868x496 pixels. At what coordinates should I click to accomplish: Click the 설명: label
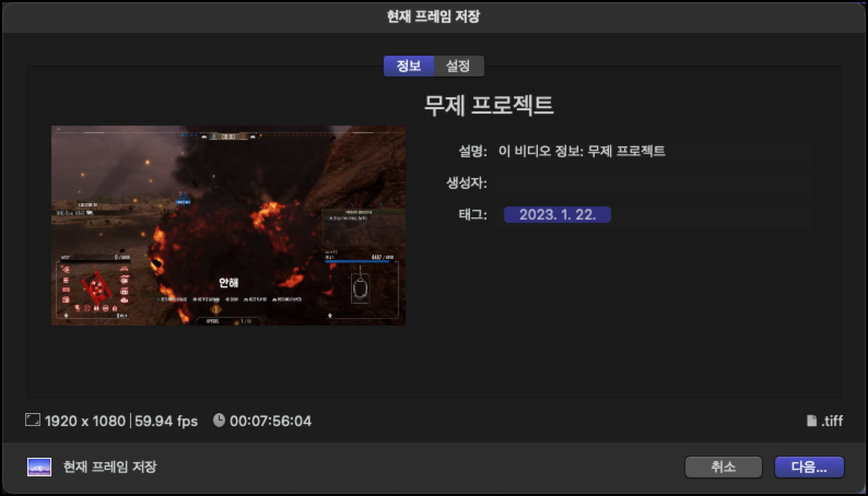tap(473, 151)
